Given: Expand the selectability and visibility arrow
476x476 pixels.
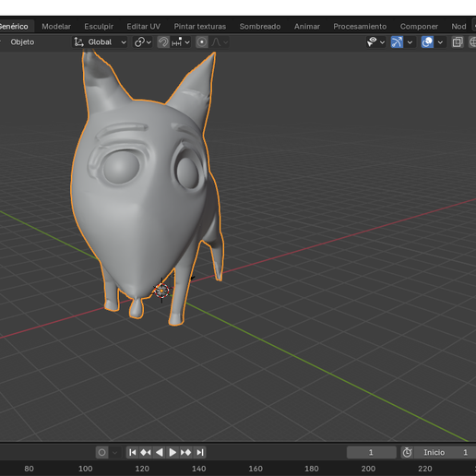Looking at the screenshot, I should [382, 42].
